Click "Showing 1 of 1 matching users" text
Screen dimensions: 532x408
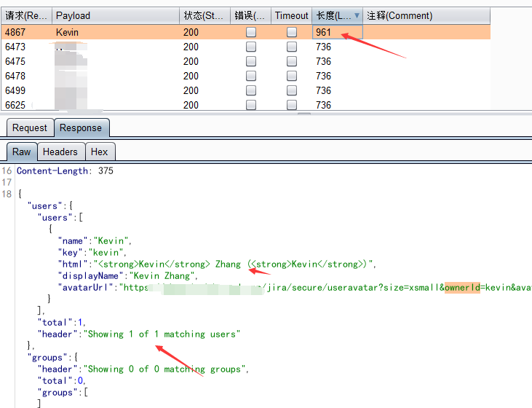point(162,334)
